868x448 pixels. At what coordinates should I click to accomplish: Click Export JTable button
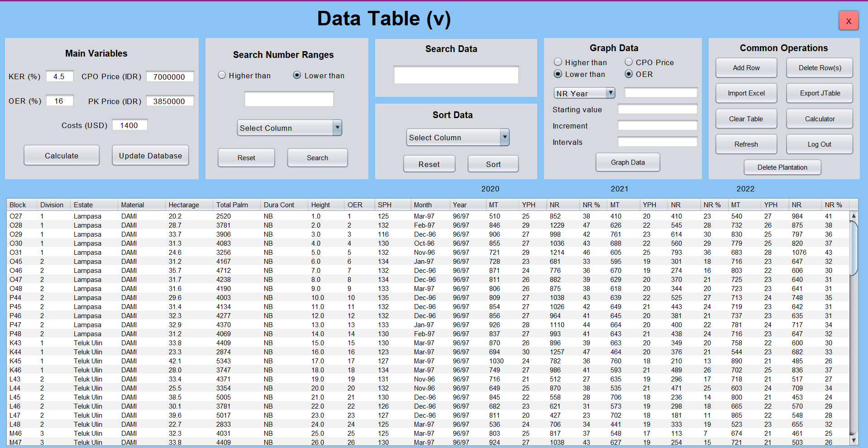820,93
